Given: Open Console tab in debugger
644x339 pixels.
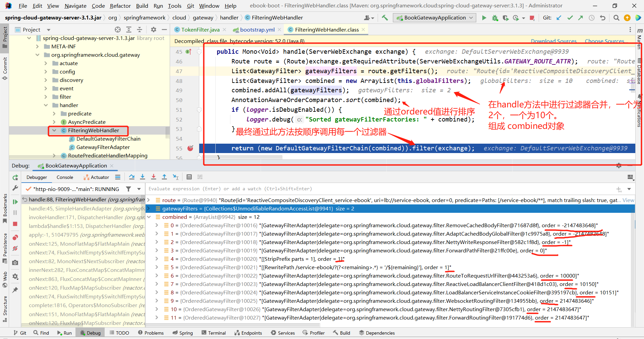Looking at the screenshot, I should coord(65,177).
